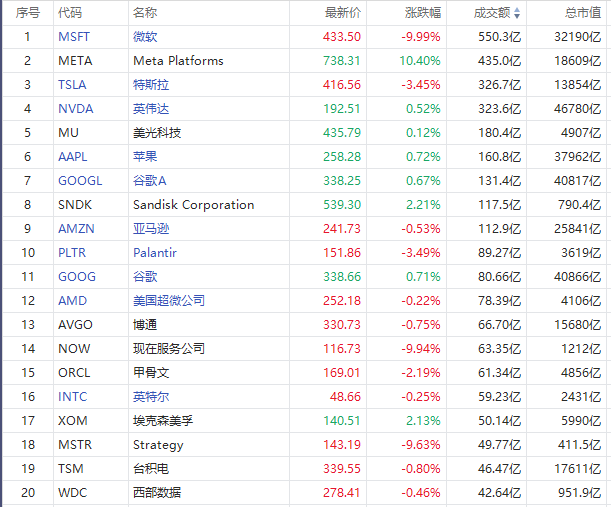
Task: Select the Meta Platforms row name
Action: [178, 61]
